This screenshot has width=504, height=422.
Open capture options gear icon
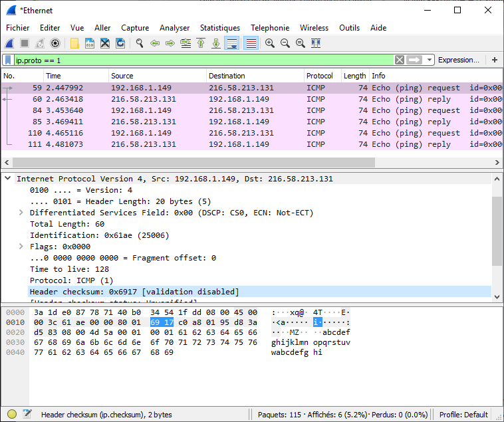pyautogui.click(x=55, y=43)
